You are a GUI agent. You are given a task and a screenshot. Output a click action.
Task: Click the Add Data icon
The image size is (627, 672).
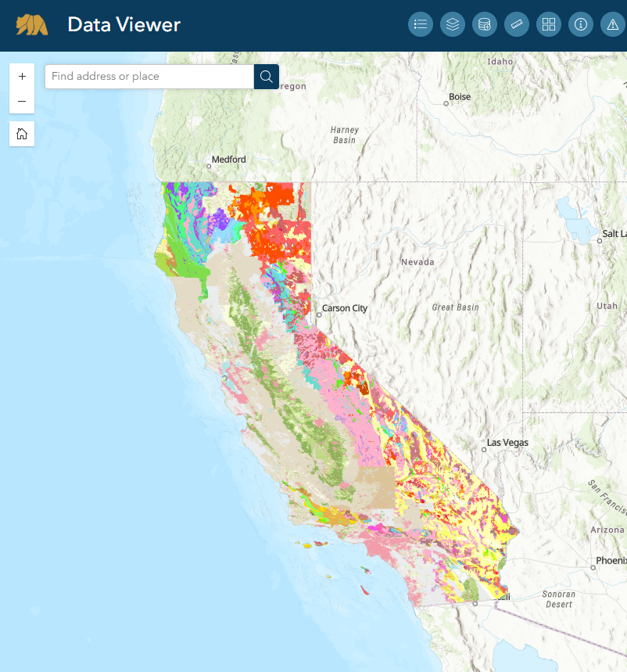click(485, 24)
